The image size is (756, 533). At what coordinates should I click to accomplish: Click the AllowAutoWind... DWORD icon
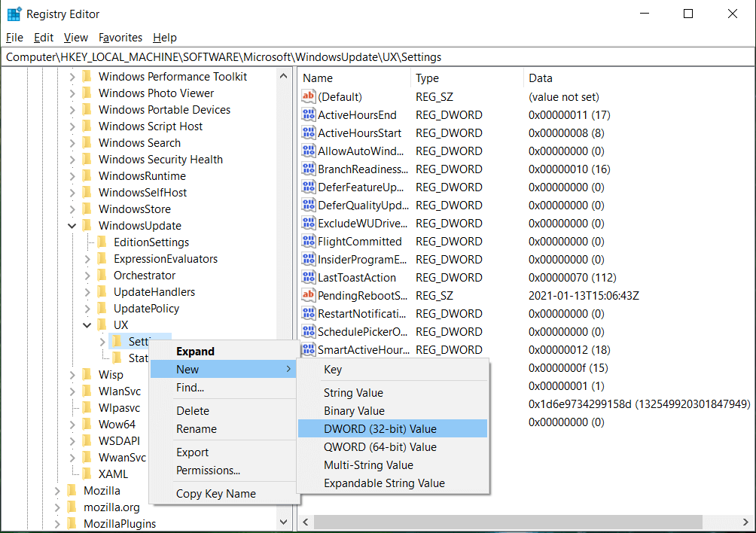(x=308, y=151)
